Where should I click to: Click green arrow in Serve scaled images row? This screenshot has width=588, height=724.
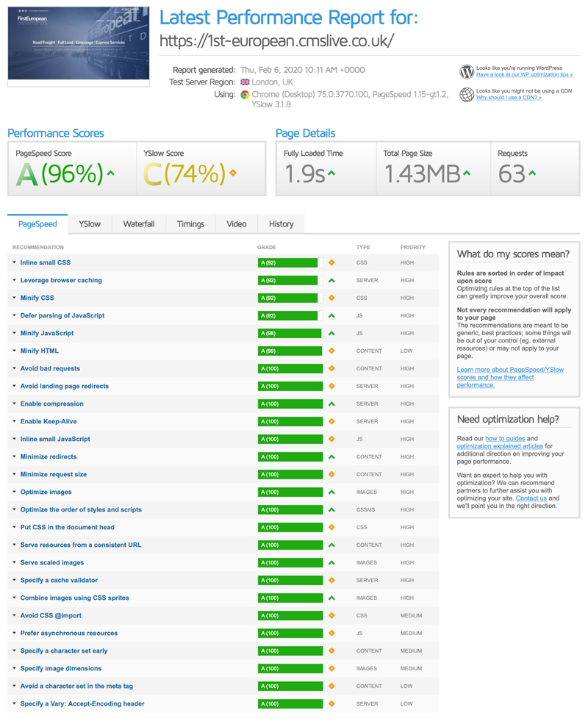(331, 563)
